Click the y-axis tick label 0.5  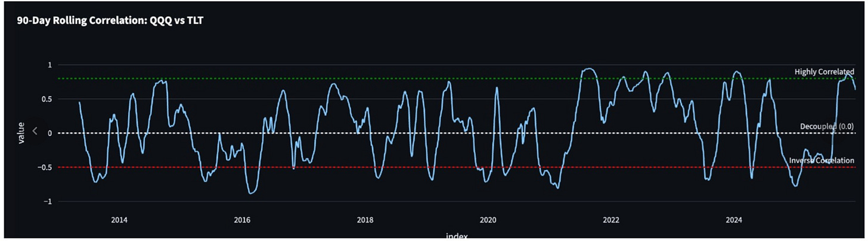[x=47, y=99]
